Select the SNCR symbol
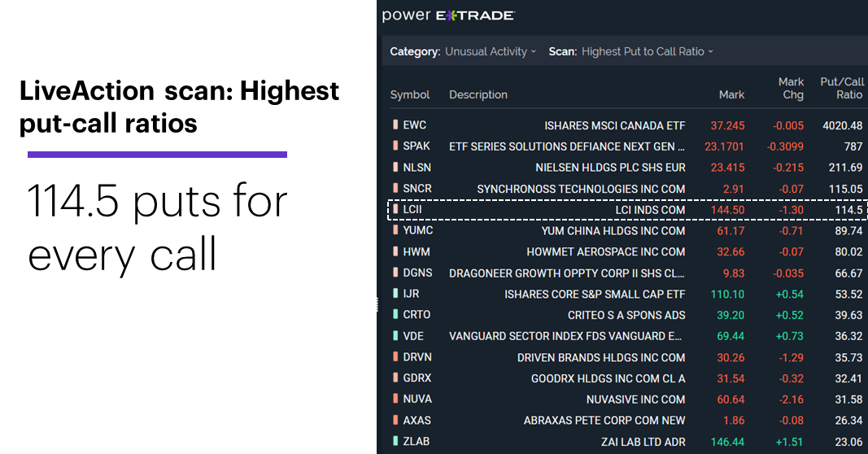 (x=417, y=188)
